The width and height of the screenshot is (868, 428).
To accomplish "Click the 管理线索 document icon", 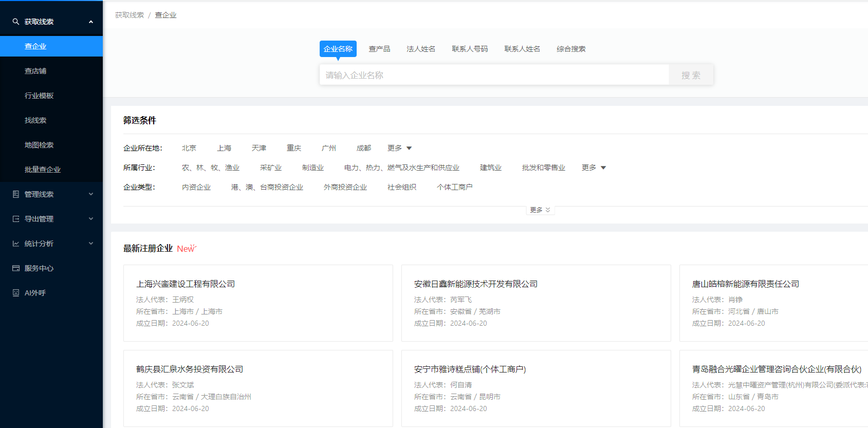I will coord(16,194).
